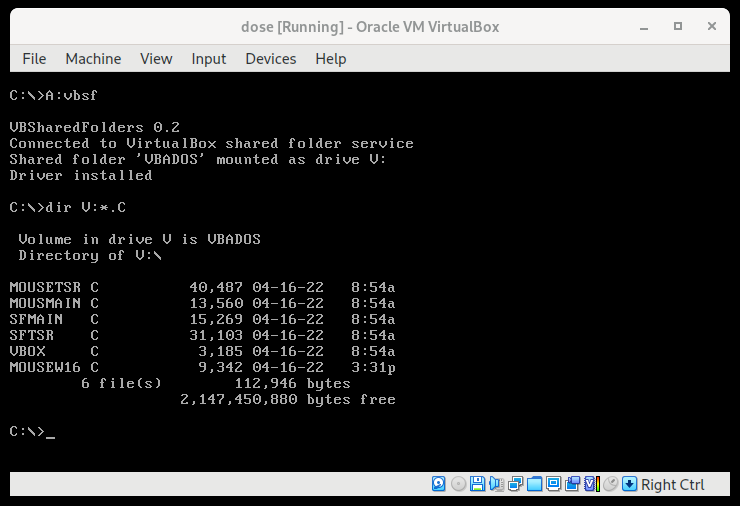Image resolution: width=740 pixels, height=506 pixels.
Task: Click the audio speaker status icon
Action: point(496,484)
